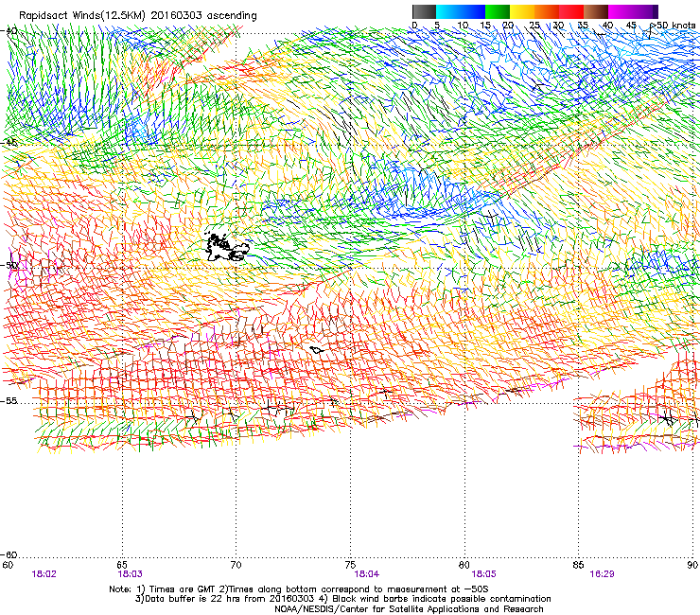Click the purple time label '18:02'
This screenshot has width=700, height=615.
point(44,574)
